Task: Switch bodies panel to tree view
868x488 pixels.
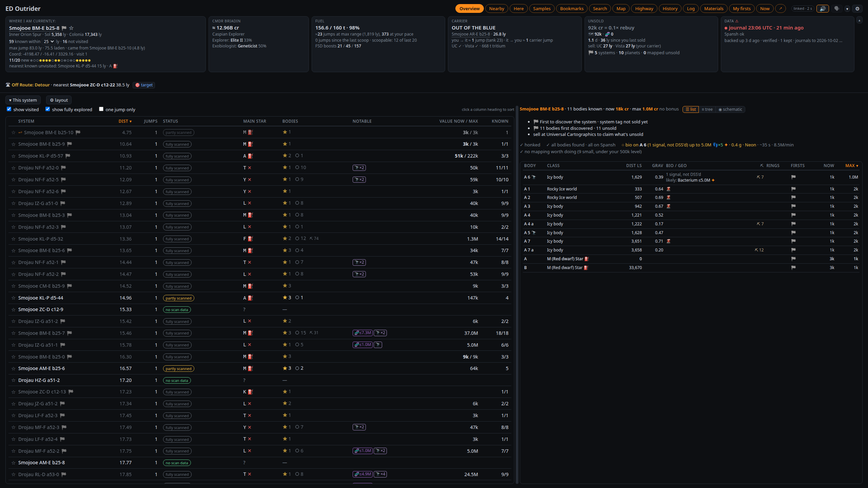Action: pos(707,109)
